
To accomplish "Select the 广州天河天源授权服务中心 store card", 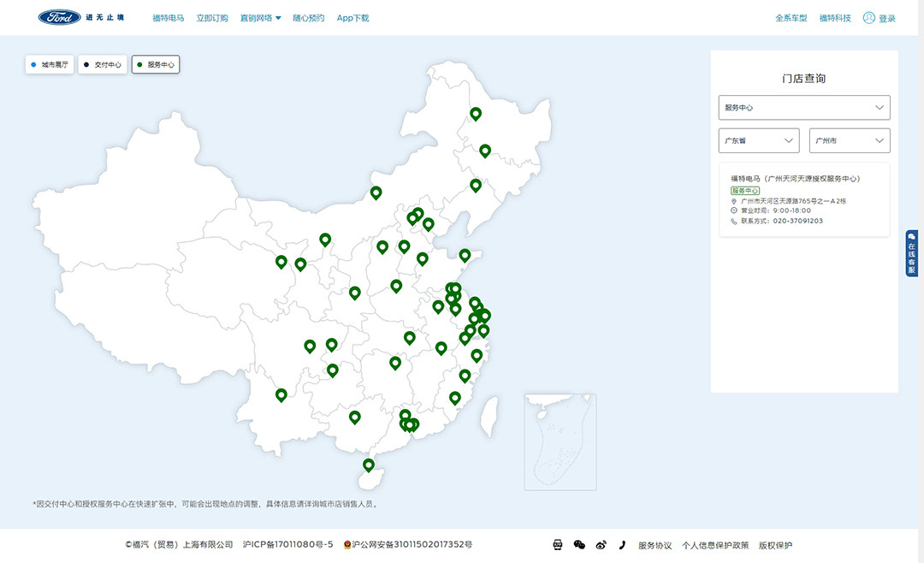I will click(x=803, y=199).
